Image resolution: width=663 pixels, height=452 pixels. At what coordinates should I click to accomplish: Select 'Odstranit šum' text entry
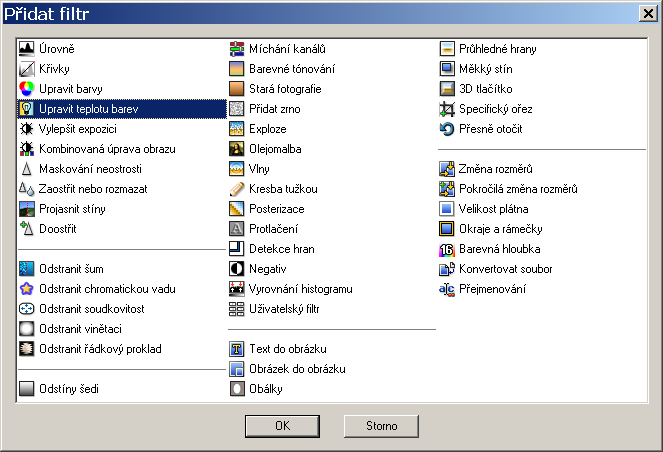(71, 269)
